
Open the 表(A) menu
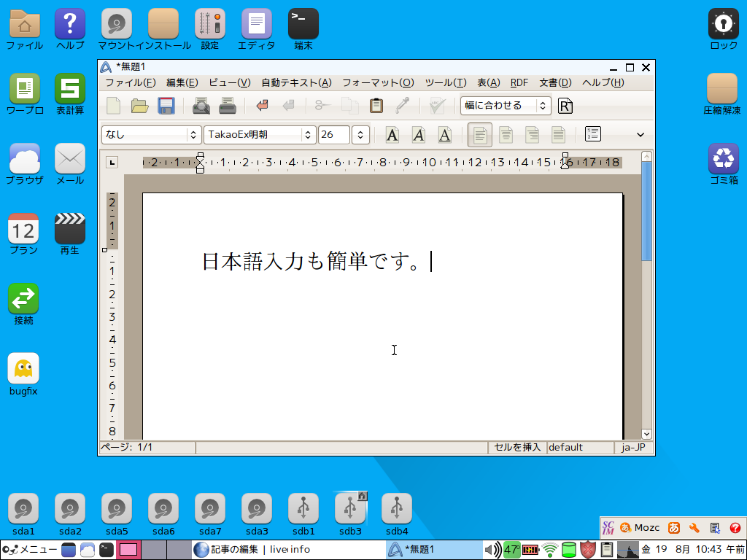point(489,83)
